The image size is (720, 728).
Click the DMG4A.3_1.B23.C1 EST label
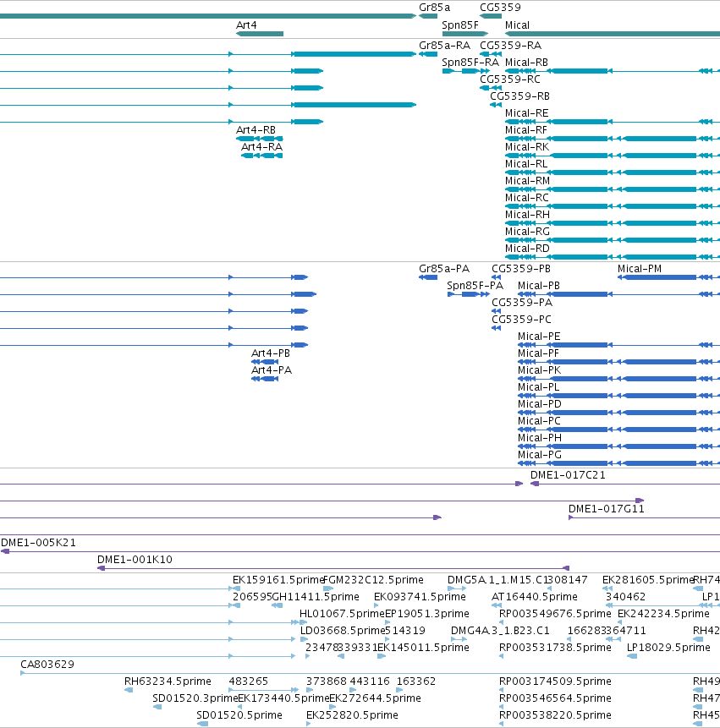pyautogui.click(x=500, y=631)
